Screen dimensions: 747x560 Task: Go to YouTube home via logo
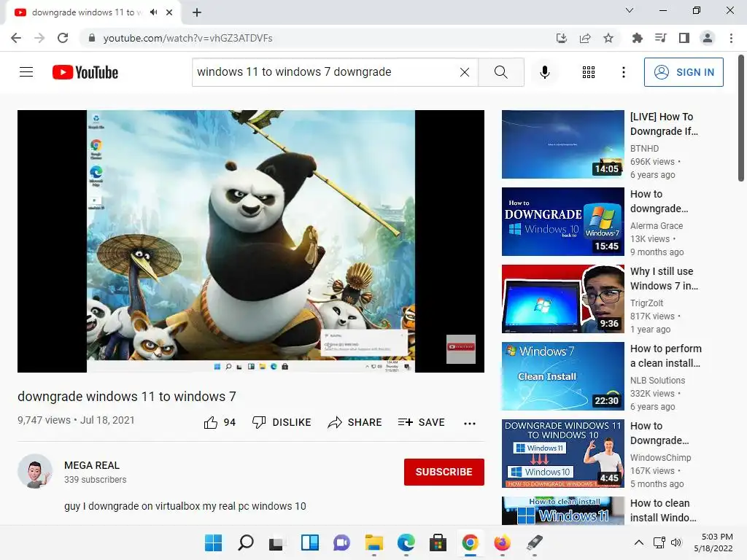[85, 72]
